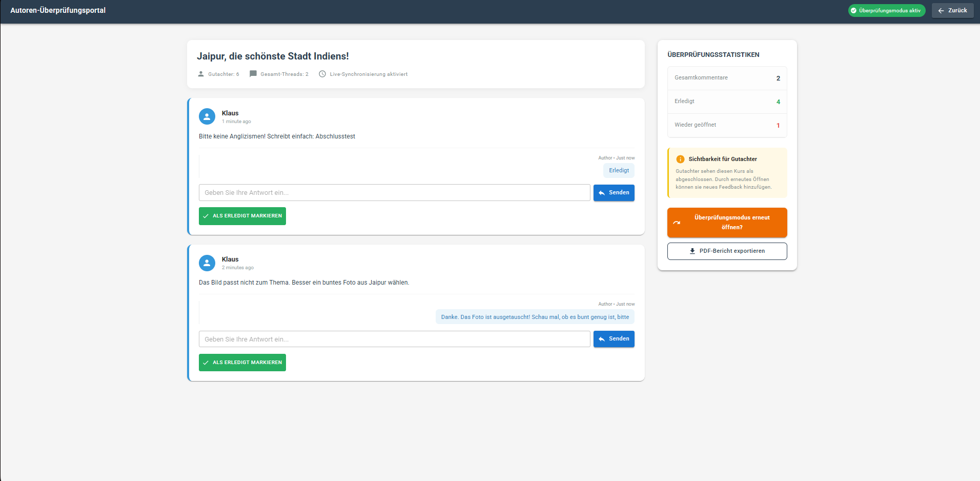Select the Wieder geöffnet statistics row

pyautogui.click(x=727, y=125)
